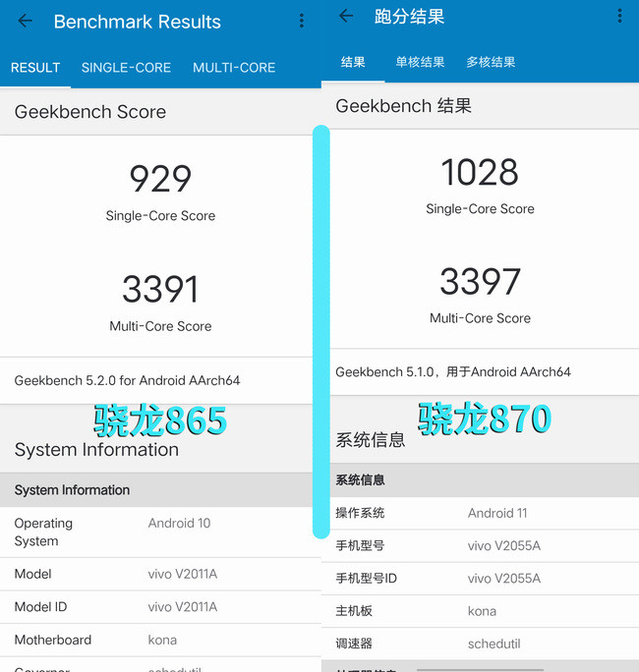Tap the '跑分结果' title
Viewport: 639px width, 672px height.
tap(409, 17)
